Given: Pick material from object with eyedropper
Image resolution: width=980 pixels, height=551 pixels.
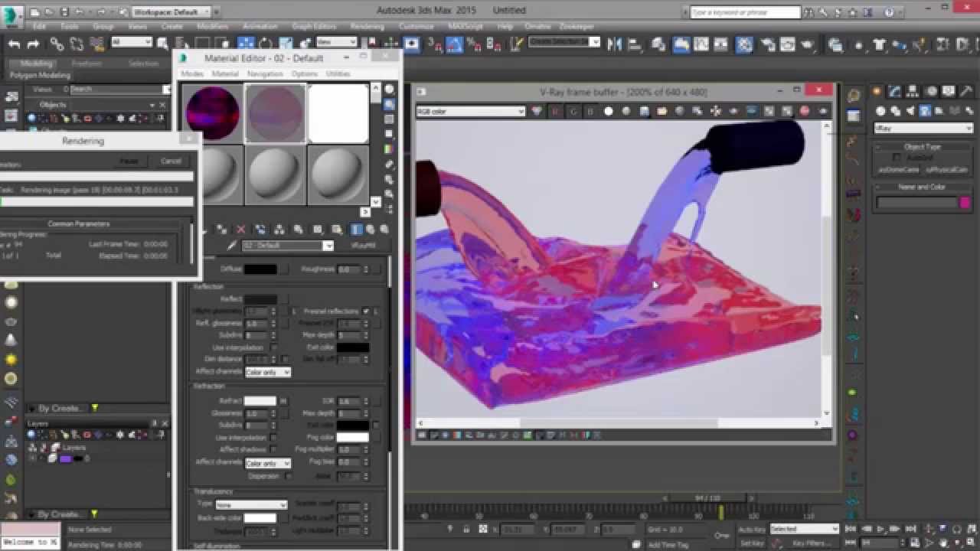Looking at the screenshot, I should point(232,246).
